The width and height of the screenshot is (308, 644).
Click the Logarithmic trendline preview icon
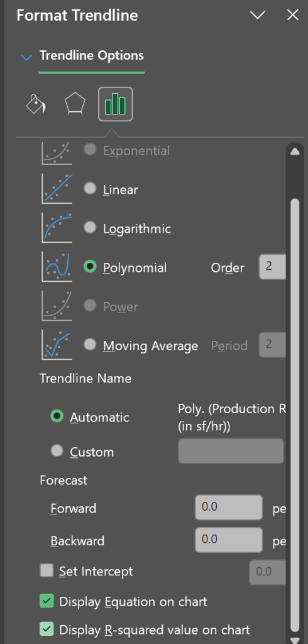coord(57,228)
